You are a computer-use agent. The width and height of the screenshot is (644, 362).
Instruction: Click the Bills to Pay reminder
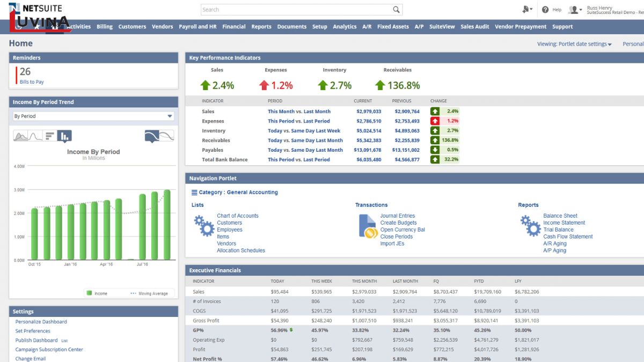[32, 82]
